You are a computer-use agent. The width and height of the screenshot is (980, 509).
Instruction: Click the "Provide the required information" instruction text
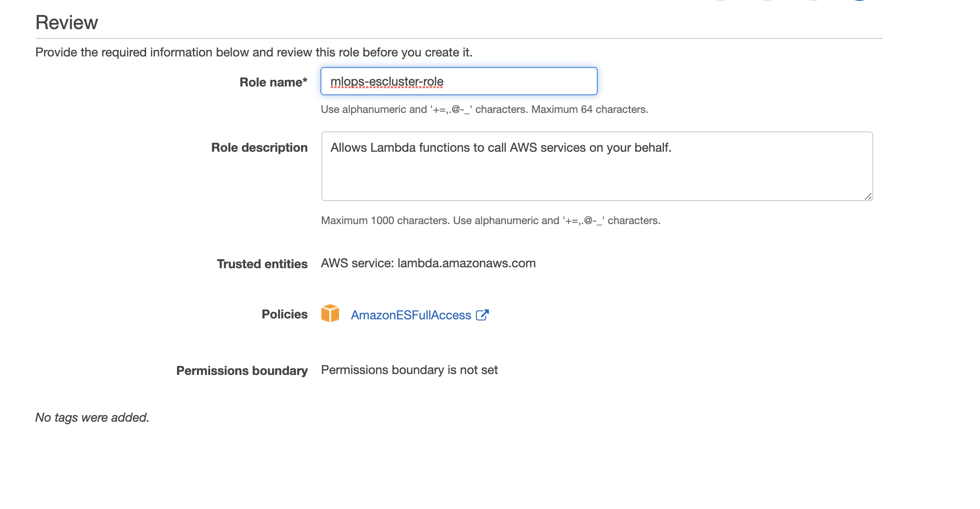point(253,52)
